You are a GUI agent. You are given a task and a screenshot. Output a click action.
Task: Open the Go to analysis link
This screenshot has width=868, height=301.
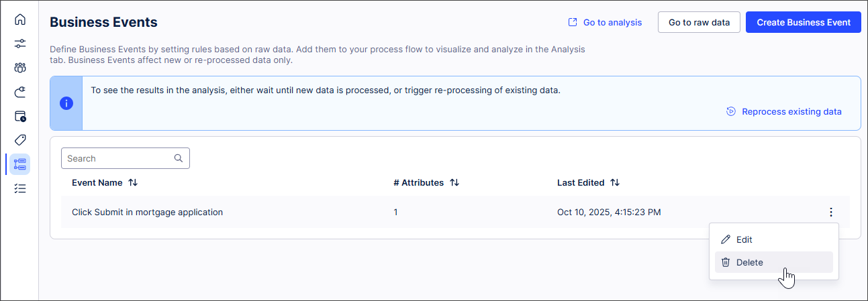[605, 22]
